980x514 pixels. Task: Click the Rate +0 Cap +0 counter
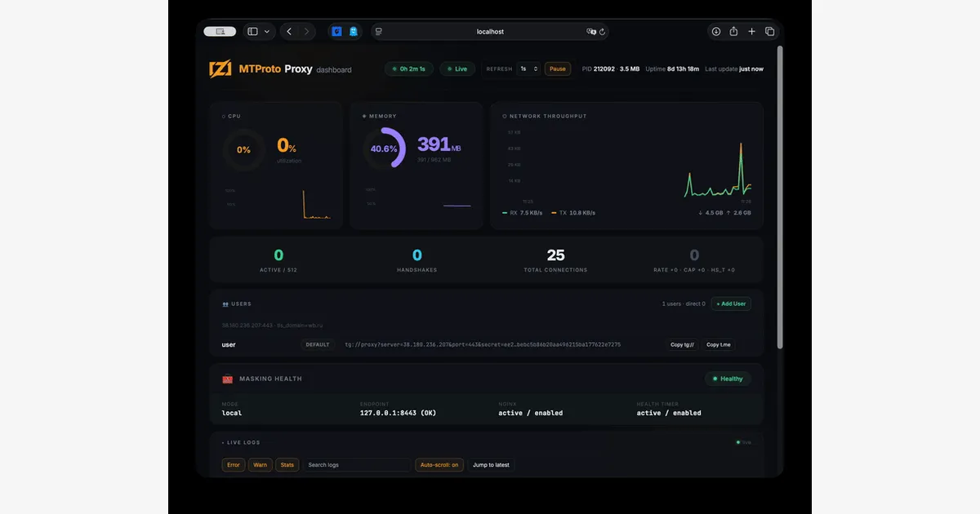click(694, 260)
